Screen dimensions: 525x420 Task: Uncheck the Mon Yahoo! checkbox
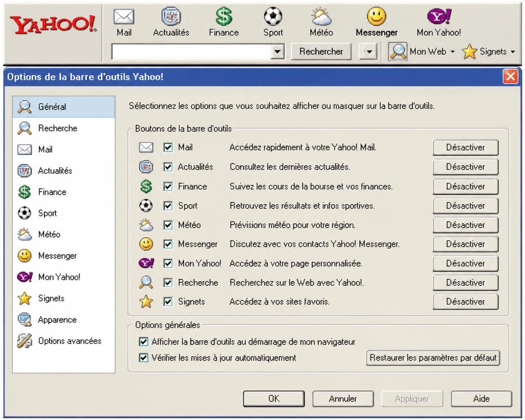[x=168, y=263]
